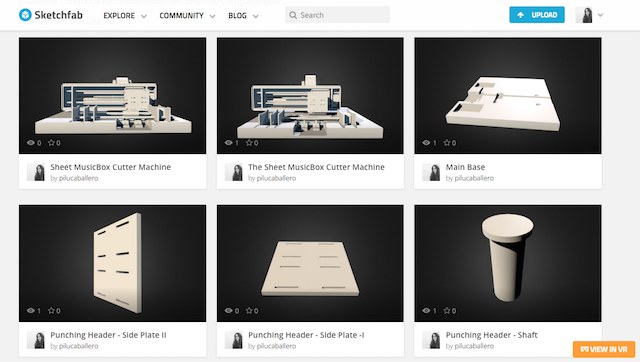Click the star icon on Main Base card
640x362 pixels.
447,142
